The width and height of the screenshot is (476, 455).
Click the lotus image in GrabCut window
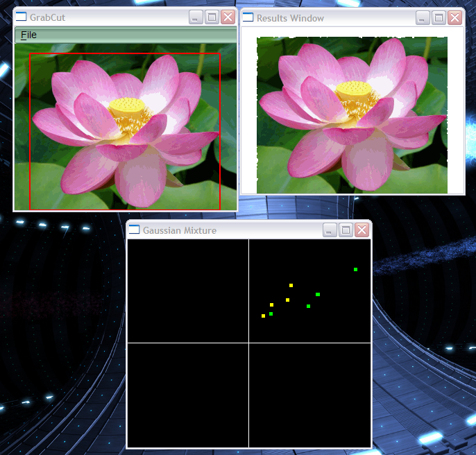click(x=126, y=127)
